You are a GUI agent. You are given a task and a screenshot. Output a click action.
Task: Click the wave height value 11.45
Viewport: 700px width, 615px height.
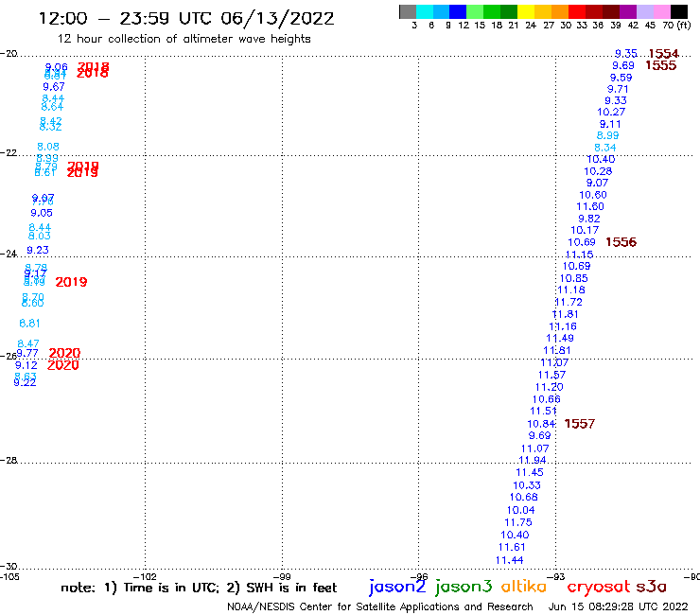(530, 472)
